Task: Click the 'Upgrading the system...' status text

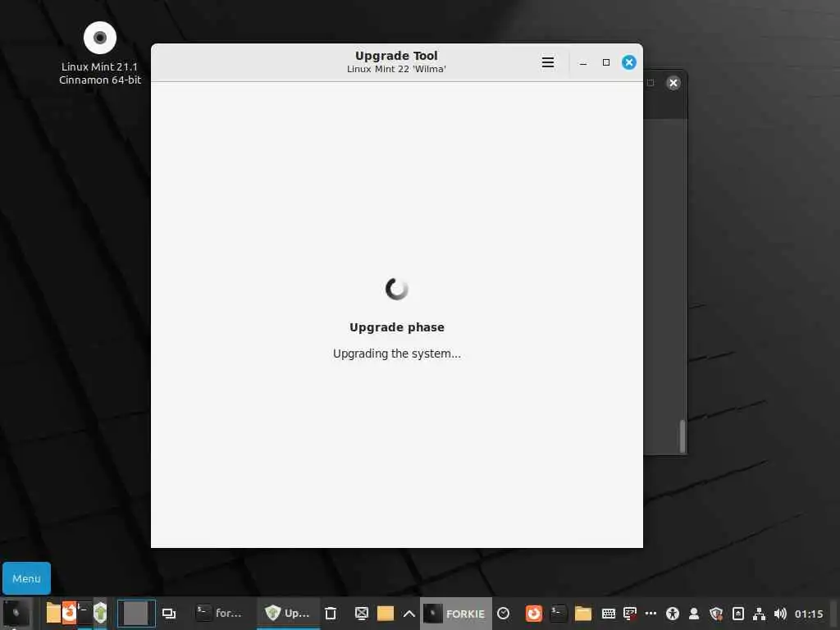Action: point(397,354)
